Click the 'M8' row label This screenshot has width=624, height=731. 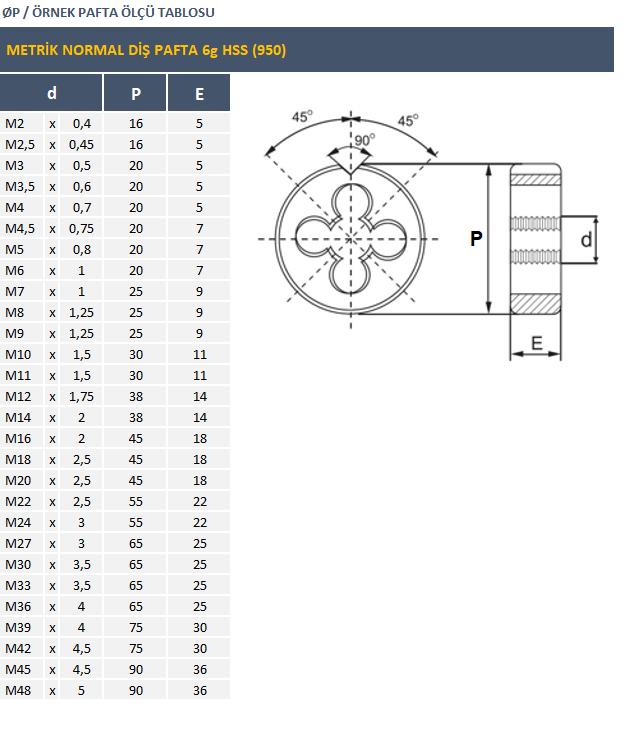(x=14, y=312)
